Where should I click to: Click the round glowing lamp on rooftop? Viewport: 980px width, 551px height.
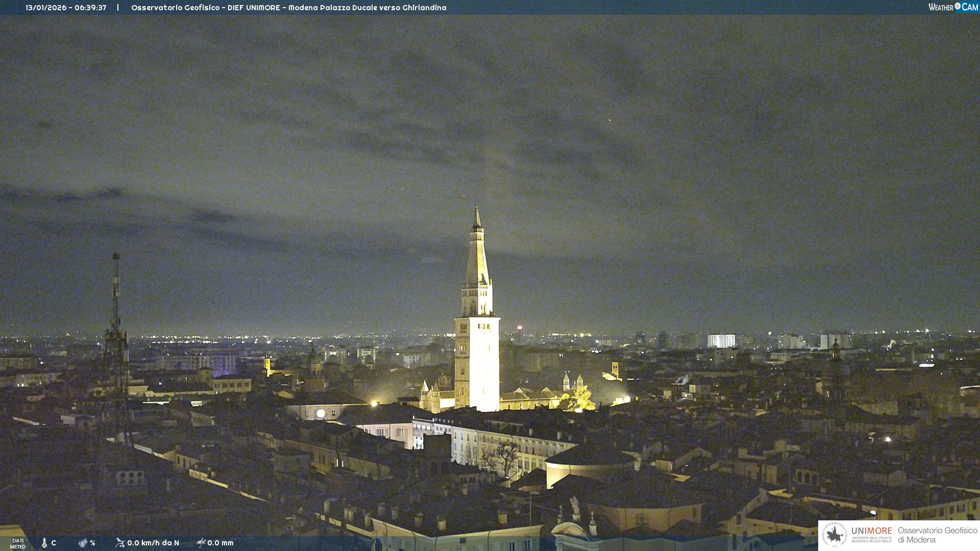(x=321, y=413)
